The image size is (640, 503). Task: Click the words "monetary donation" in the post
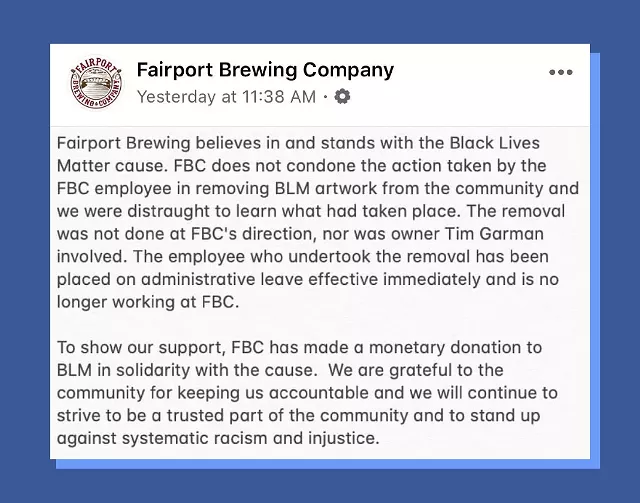(431, 347)
